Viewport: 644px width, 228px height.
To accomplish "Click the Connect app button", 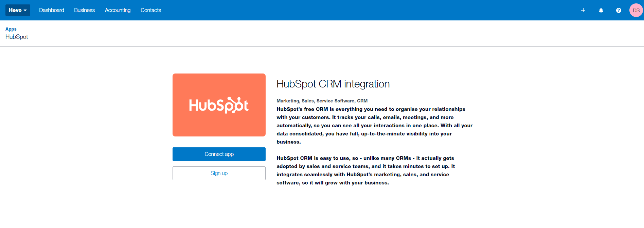I will pos(219,154).
